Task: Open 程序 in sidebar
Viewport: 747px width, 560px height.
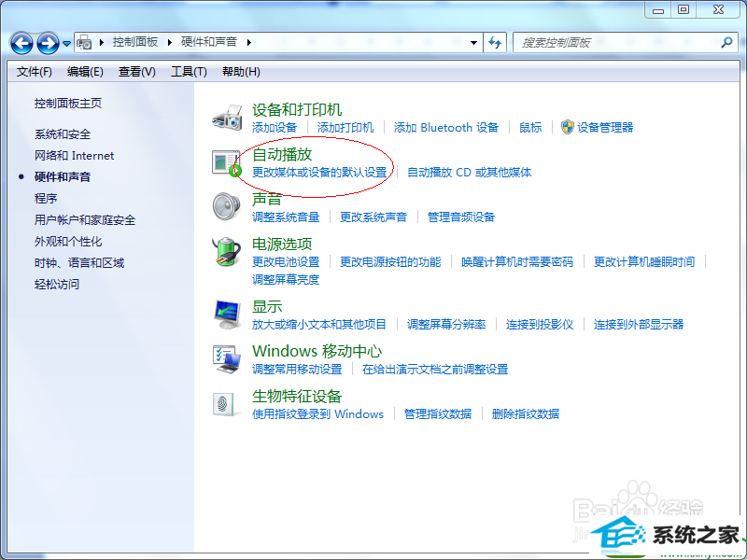Action: point(46,199)
